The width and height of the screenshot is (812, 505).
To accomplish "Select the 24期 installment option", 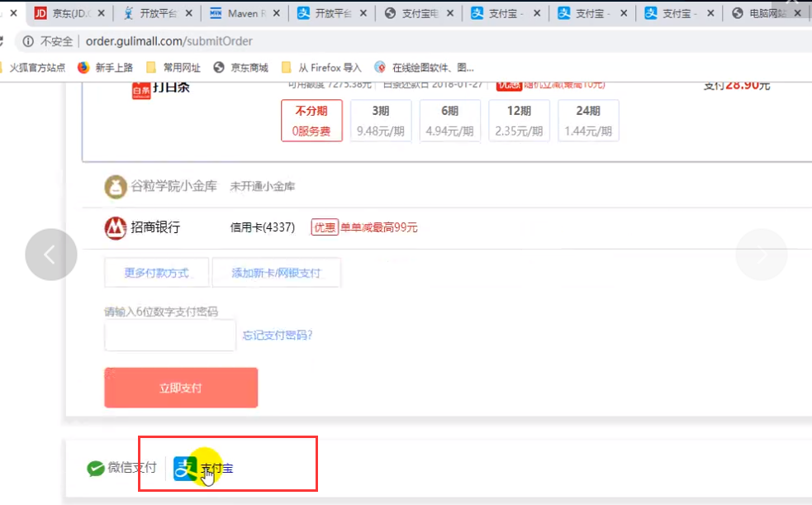I will coord(587,121).
